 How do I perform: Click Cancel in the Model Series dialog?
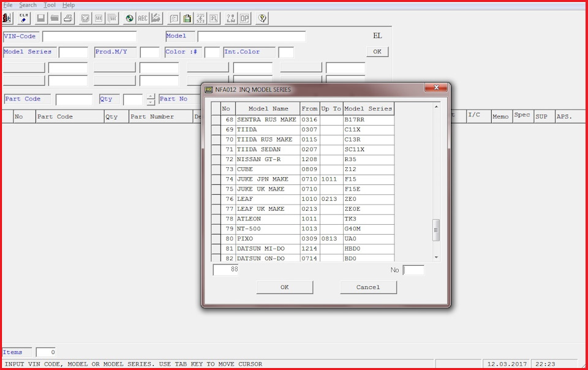coord(368,287)
